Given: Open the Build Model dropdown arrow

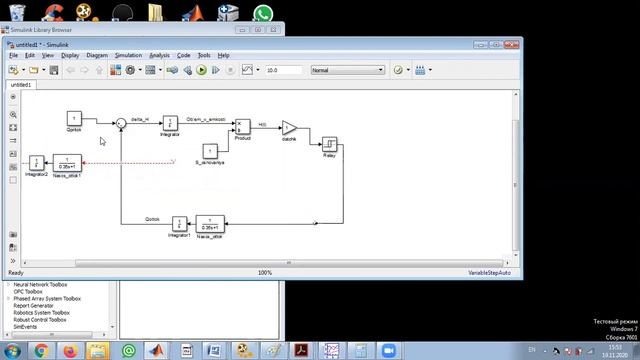Looking at the screenshot, I should 430,70.
